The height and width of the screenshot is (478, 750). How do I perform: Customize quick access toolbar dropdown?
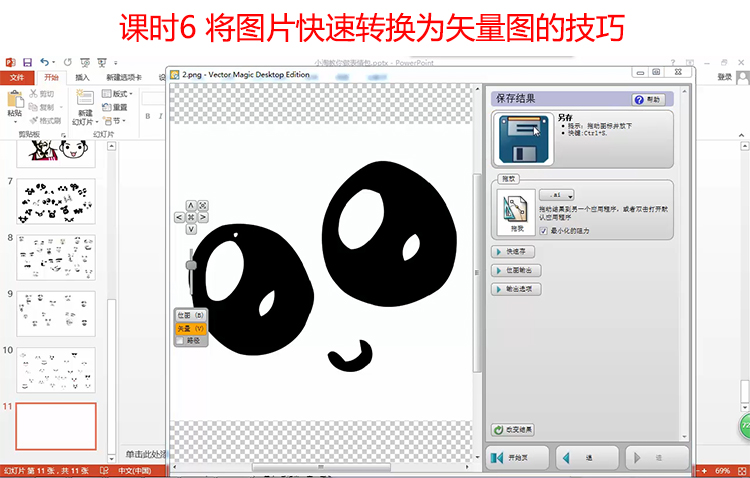[x=116, y=63]
